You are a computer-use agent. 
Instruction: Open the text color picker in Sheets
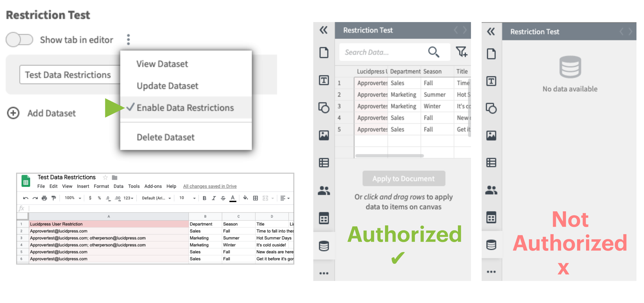coord(233,198)
